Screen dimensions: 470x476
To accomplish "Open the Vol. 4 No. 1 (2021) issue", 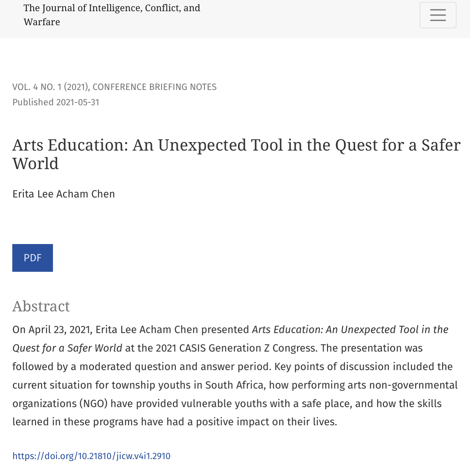I will click(50, 87).
